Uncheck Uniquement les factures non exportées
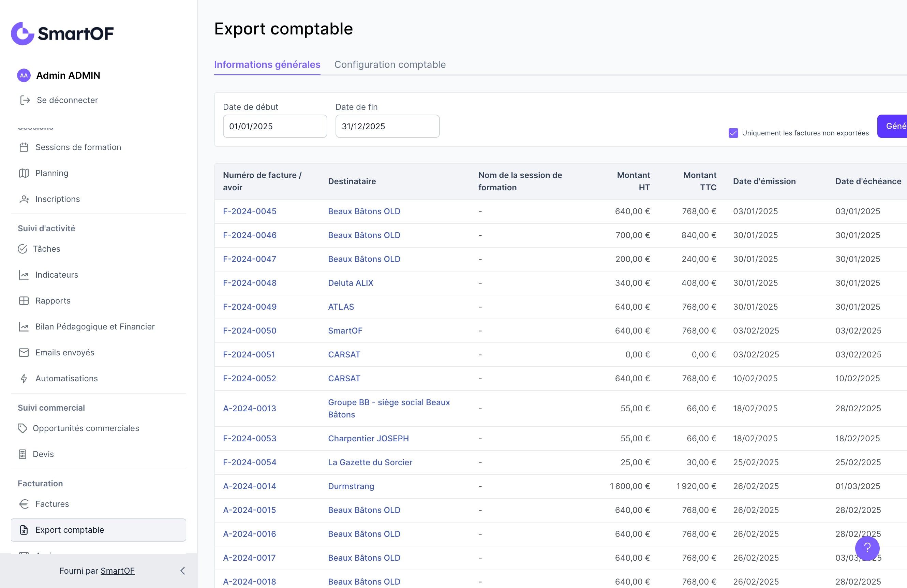 pos(733,133)
